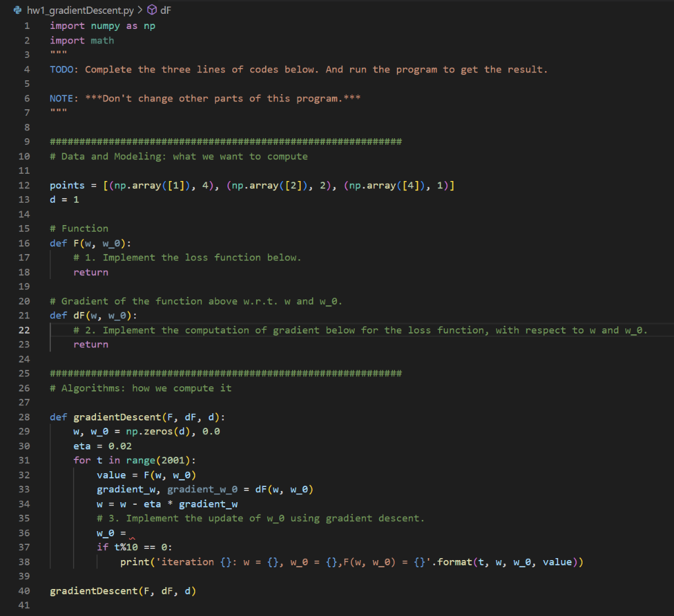Screen dimensions: 674x616
Task: Click 'gradient_w, gradient_w_0 = dF' line
Action: [x=205, y=490]
